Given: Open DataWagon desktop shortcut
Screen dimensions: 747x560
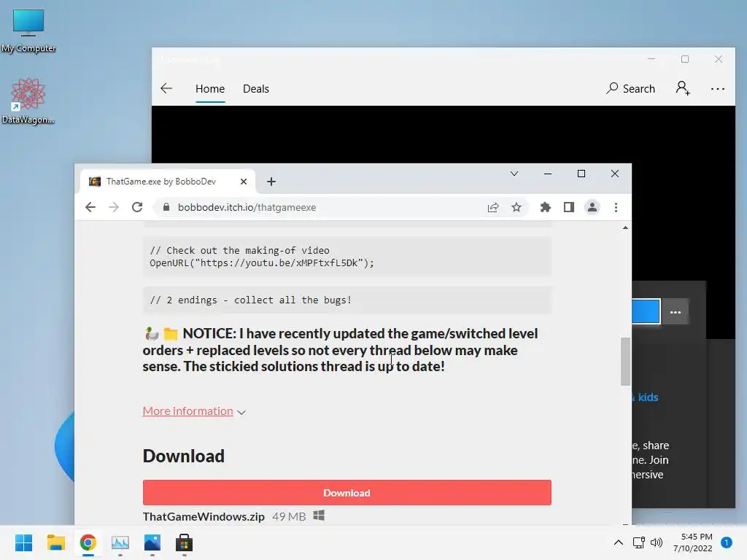Looking at the screenshot, I should point(28,101).
